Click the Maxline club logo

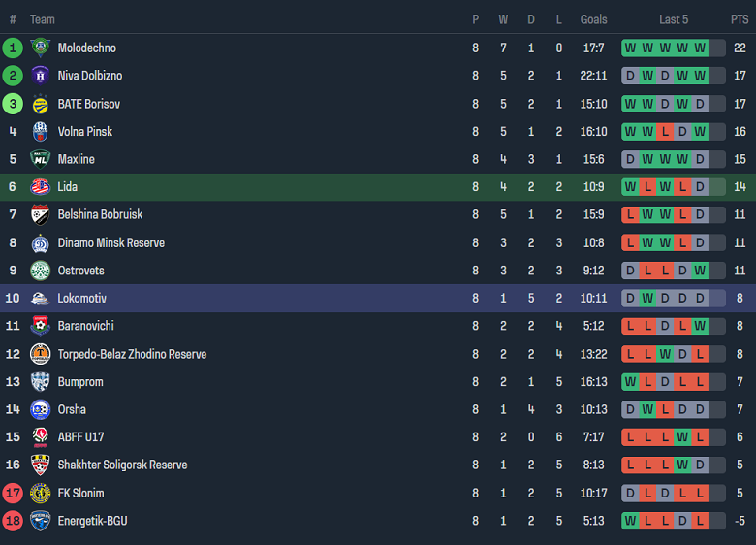coord(40,159)
